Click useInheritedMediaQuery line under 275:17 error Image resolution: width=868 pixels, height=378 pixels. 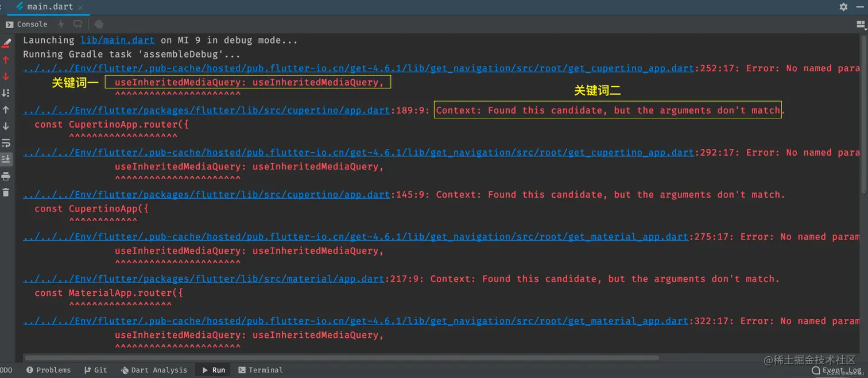[x=249, y=251]
